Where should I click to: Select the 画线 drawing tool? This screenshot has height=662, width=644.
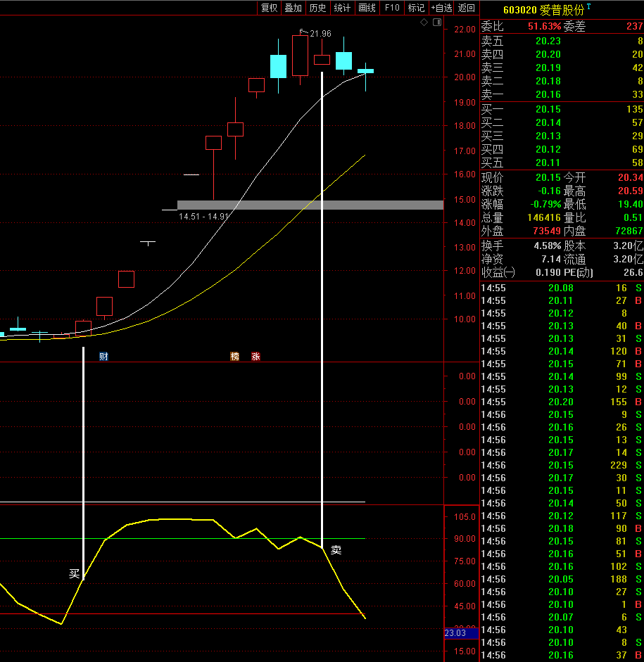pyautogui.click(x=367, y=8)
